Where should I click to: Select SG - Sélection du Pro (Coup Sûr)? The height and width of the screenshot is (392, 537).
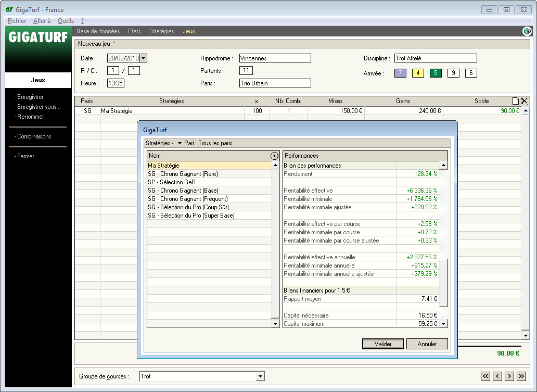pyautogui.click(x=209, y=207)
